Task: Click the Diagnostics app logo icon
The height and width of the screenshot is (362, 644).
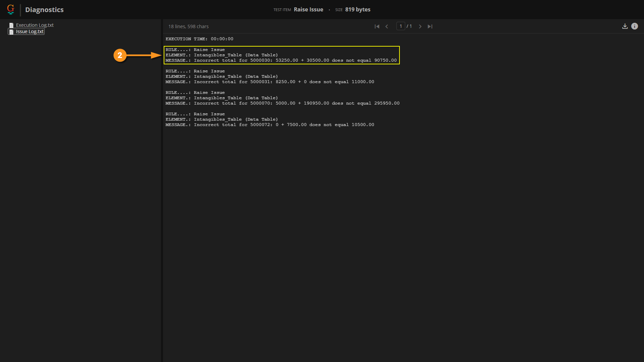Action: click(11, 9)
